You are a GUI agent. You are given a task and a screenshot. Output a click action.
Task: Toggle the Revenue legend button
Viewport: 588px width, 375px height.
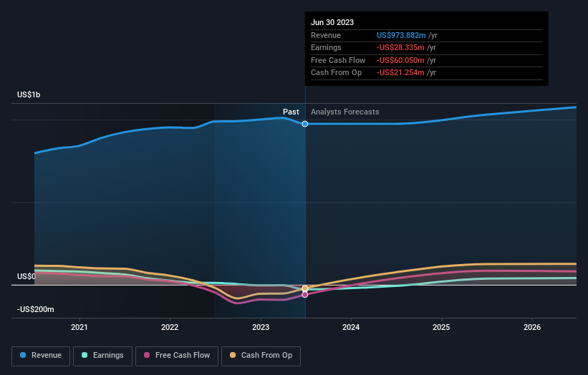[x=41, y=356]
